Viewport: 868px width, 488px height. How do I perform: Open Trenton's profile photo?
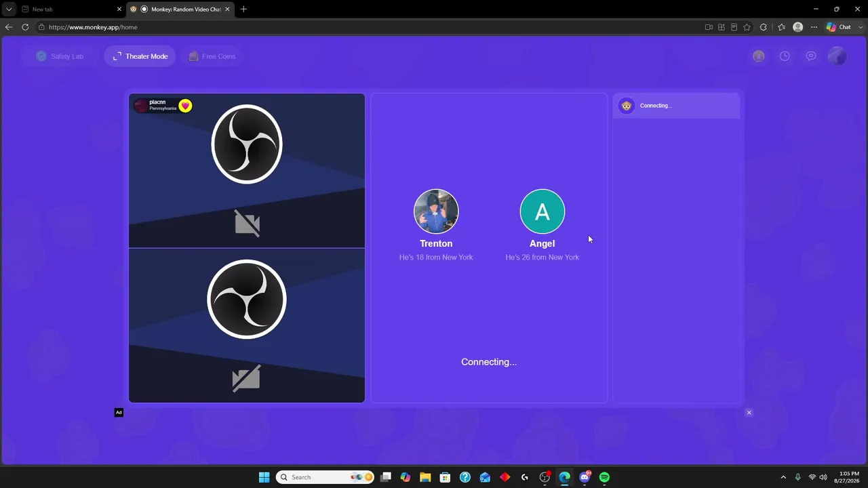[436, 211]
